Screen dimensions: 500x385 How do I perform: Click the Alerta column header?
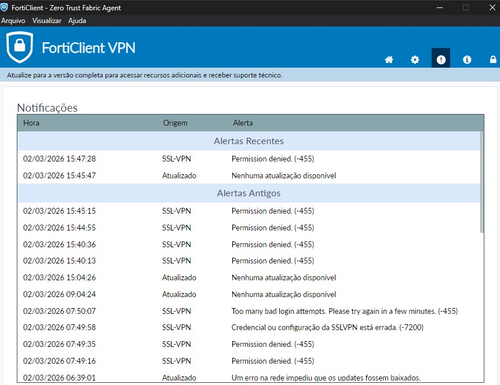[243, 123]
